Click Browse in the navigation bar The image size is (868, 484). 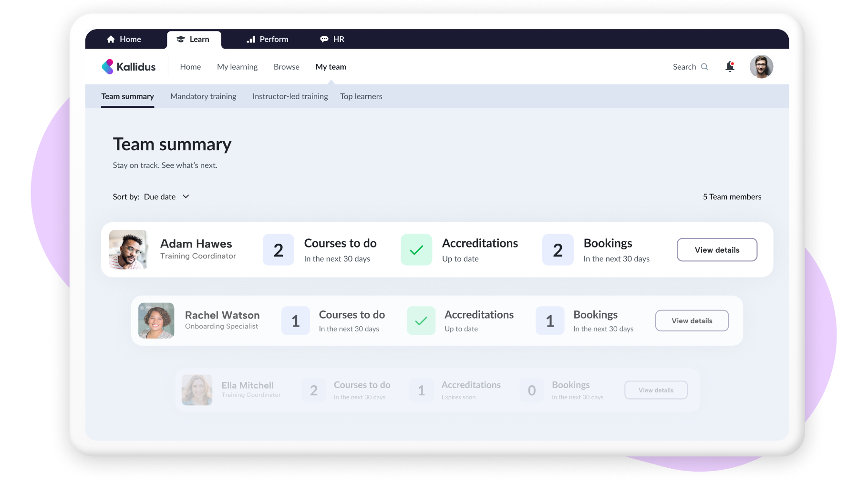[x=287, y=67]
